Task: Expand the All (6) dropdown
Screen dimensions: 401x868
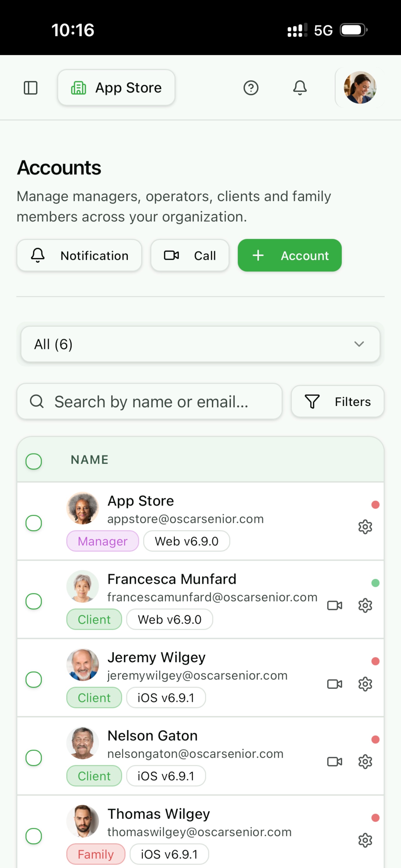Action: (200, 344)
